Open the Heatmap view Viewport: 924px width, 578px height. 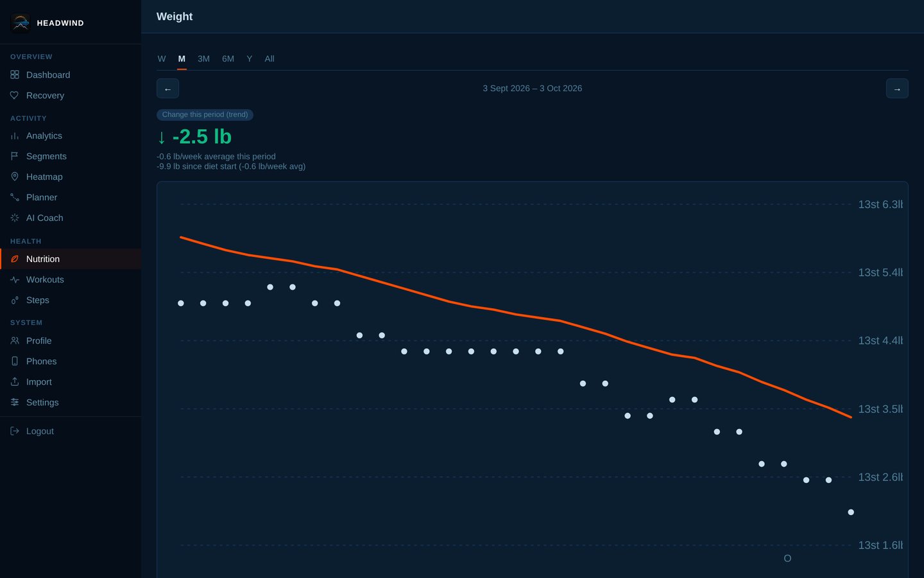[71, 177]
